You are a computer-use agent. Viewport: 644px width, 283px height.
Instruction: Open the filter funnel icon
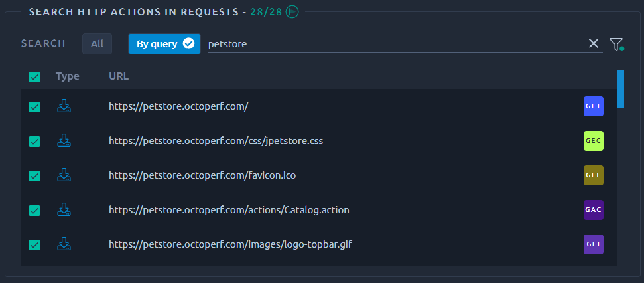click(616, 44)
